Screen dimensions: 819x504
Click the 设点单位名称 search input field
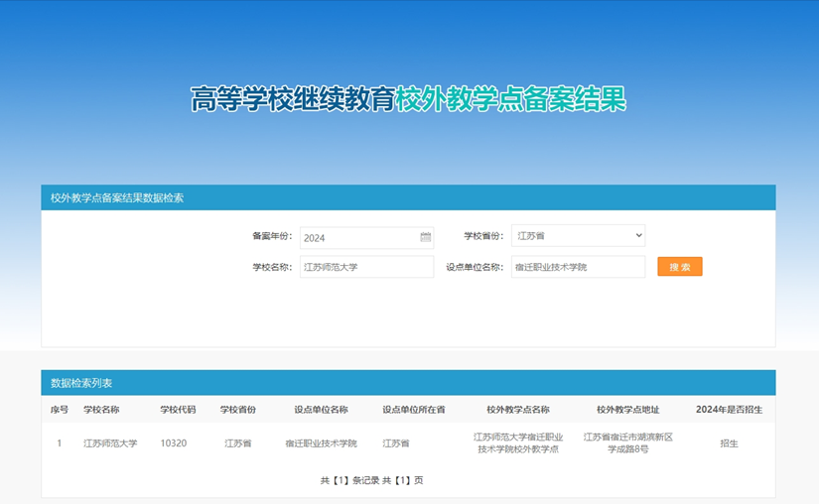pyautogui.click(x=578, y=267)
